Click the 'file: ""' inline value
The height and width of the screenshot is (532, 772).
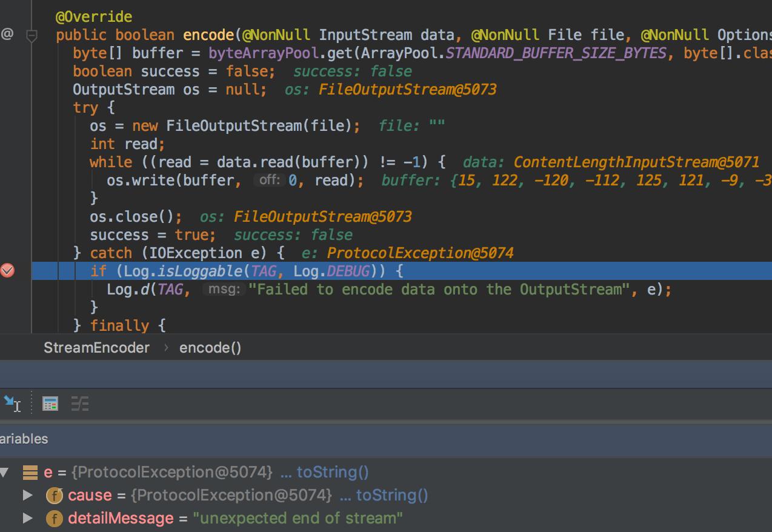(413, 126)
